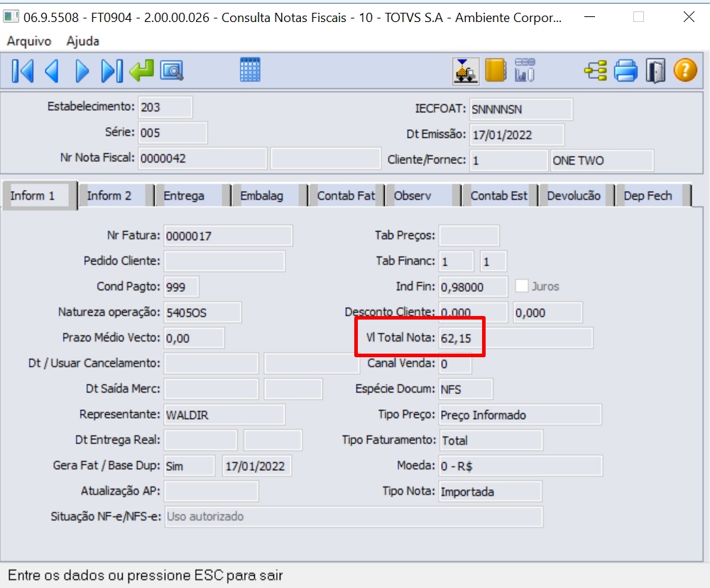Open the Arquivo menu
710x588 pixels.
pyautogui.click(x=29, y=41)
